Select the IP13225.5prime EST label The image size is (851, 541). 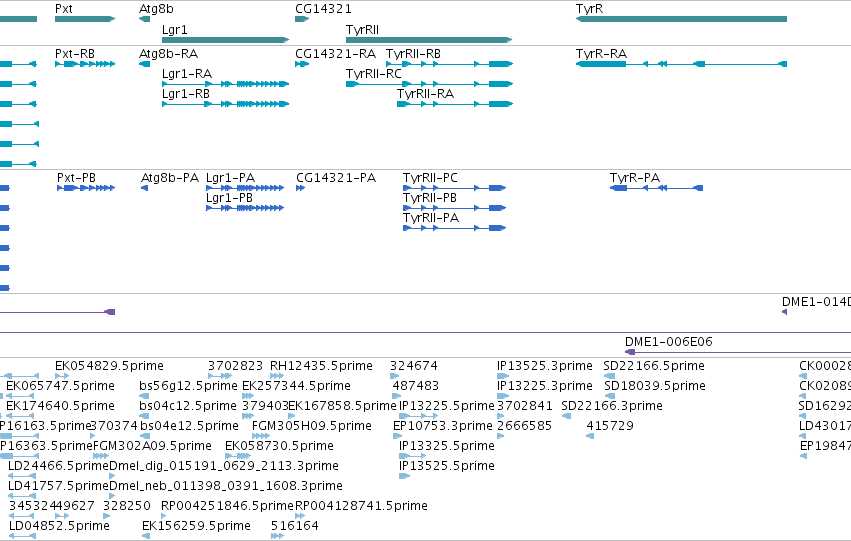click(x=447, y=406)
